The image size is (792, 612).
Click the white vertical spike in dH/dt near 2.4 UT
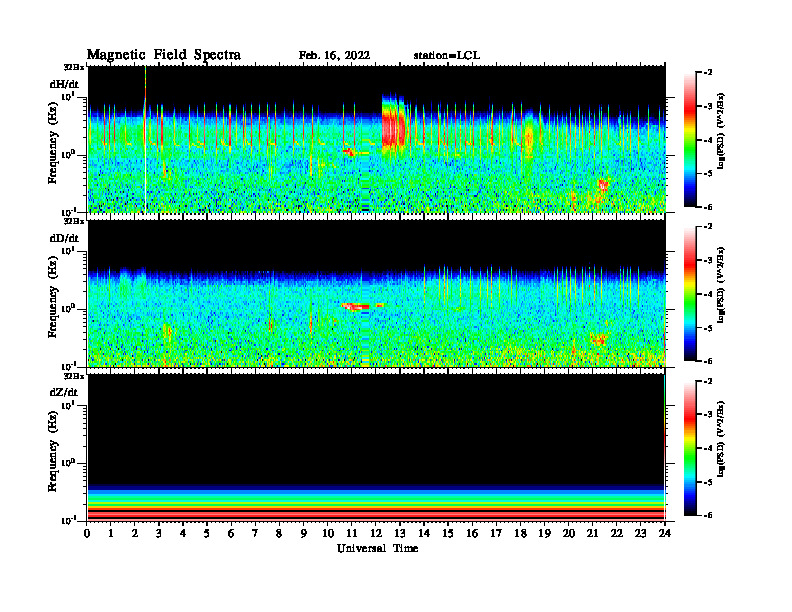pyautogui.click(x=145, y=139)
